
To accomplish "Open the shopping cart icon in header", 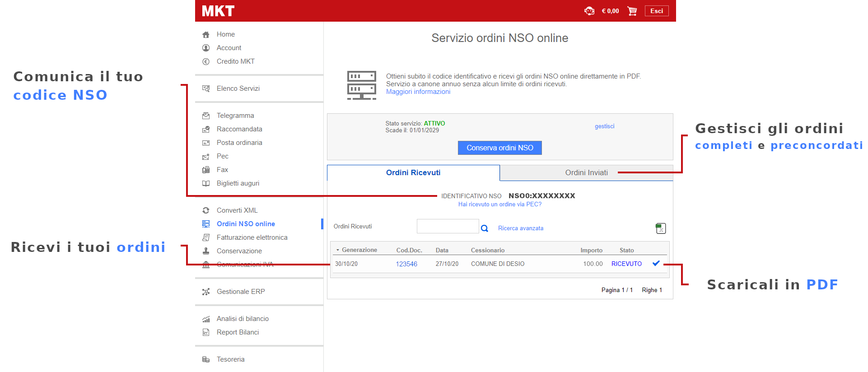I will pos(632,11).
